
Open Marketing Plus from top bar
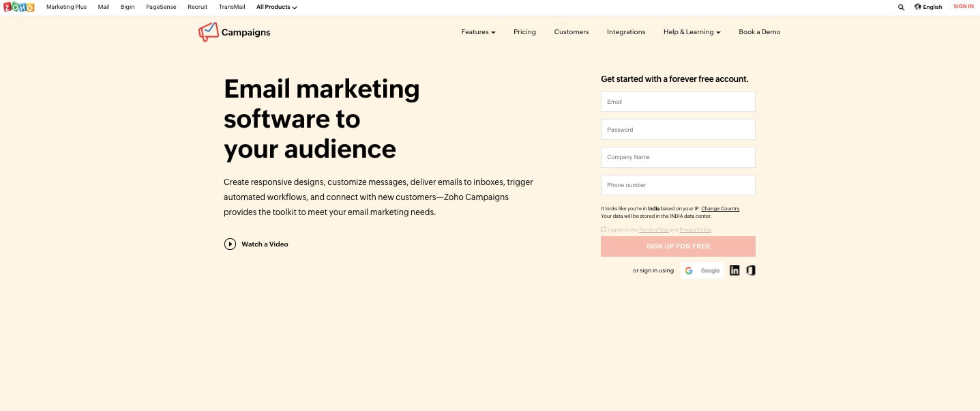click(66, 7)
